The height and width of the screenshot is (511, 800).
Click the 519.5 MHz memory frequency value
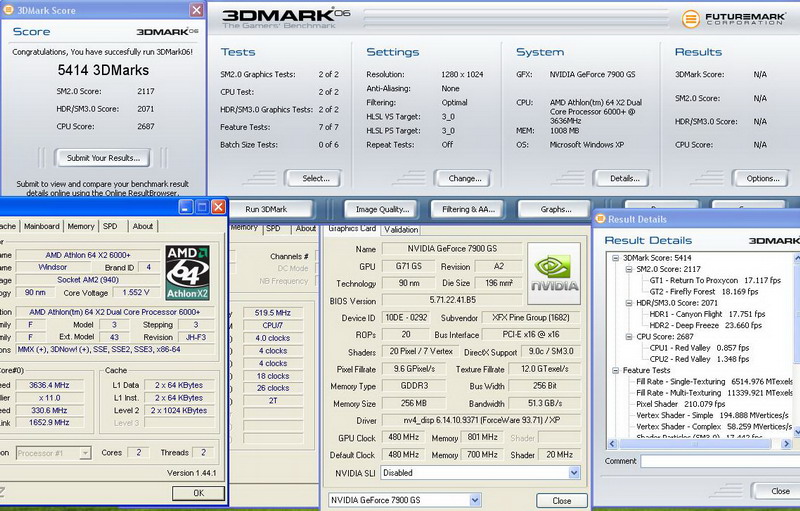pyautogui.click(x=272, y=313)
